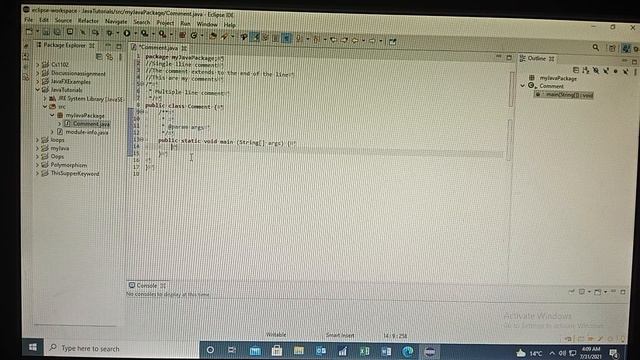Image resolution: width=640 pixels, height=360 pixels.
Task: Collapse the myJavaPackage node
Action: click(52, 115)
